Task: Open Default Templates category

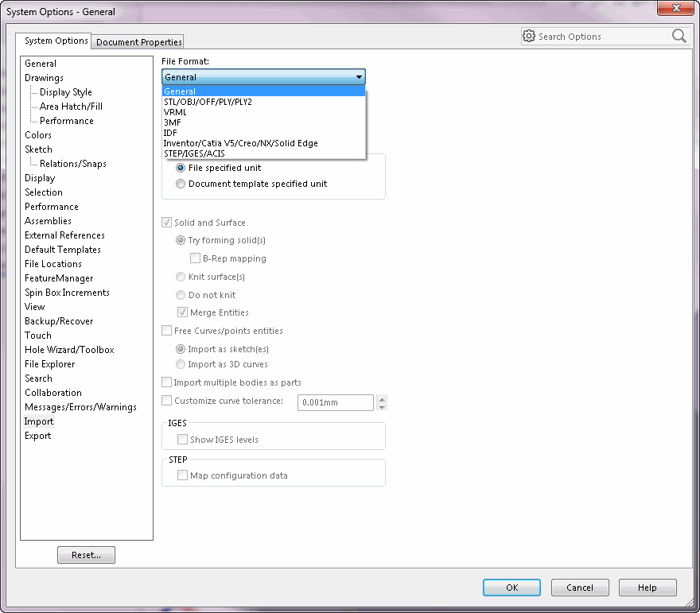Action: click(63, 249)
